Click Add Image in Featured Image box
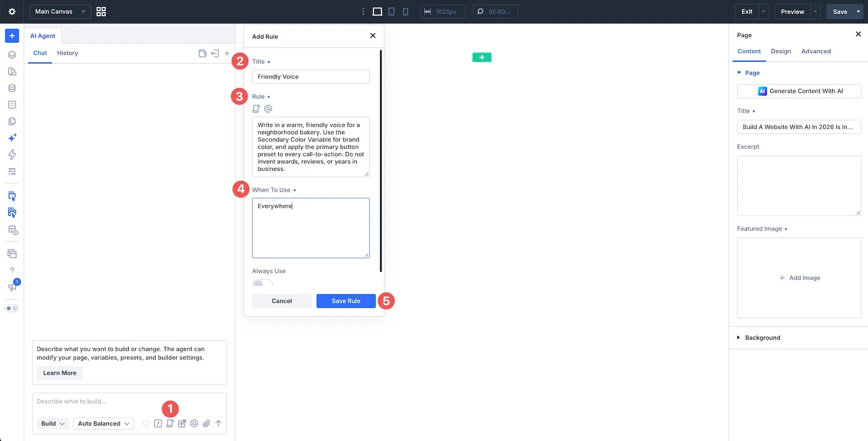The height and width of the screenshot is (441, 868). 800,278
